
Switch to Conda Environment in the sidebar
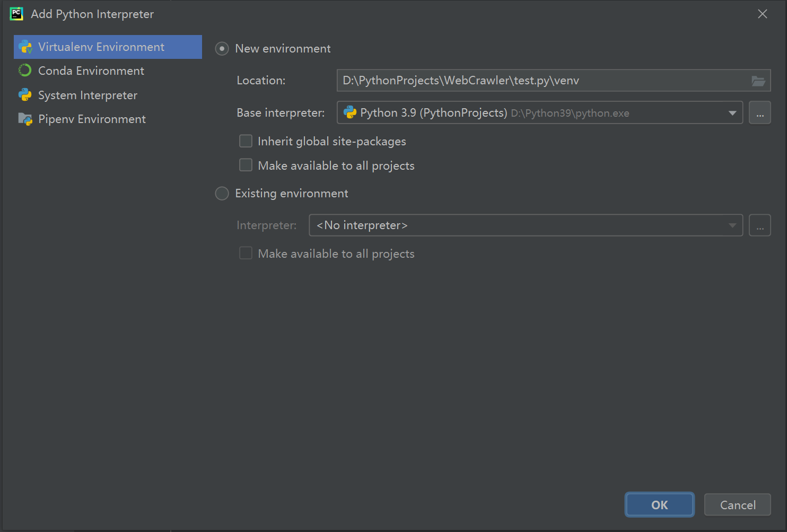[91, 71]
